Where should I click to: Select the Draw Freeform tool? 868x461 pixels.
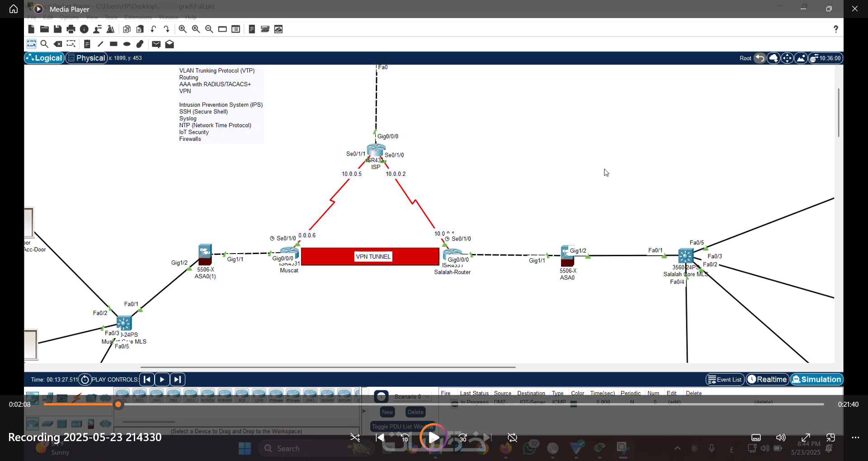click(x=140, y=44)
